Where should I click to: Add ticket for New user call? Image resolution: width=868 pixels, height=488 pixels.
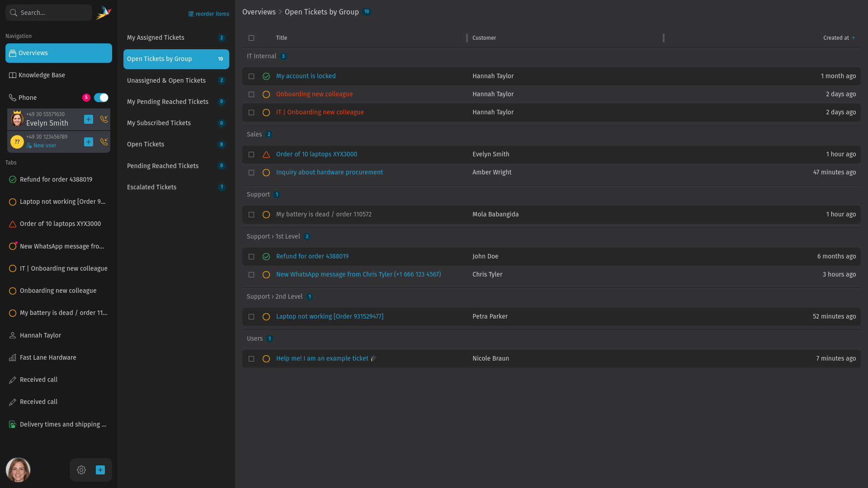[89, 142]
